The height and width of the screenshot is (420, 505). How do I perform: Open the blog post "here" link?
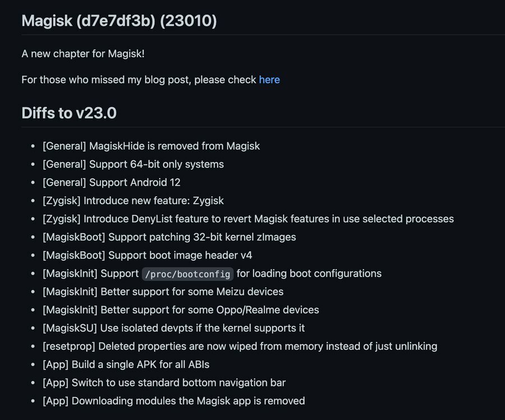[x=269, y=80]
